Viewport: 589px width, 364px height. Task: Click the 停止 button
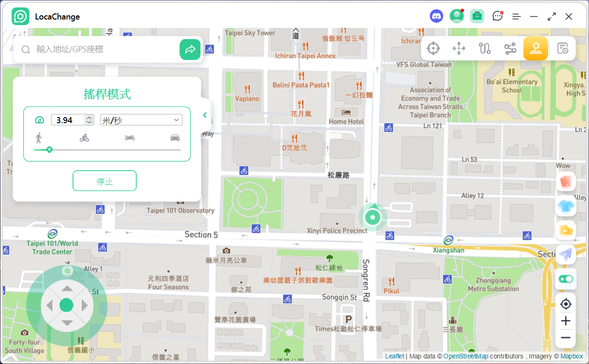(105, 181)
